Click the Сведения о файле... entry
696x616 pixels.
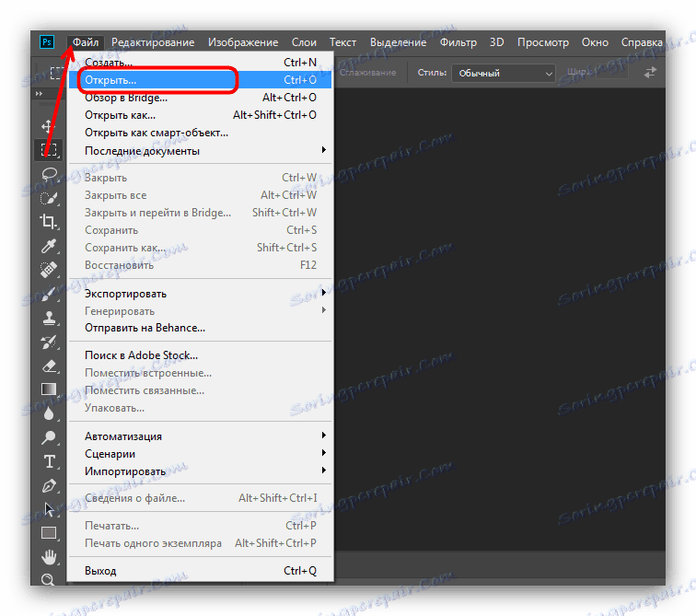(201, 498)
